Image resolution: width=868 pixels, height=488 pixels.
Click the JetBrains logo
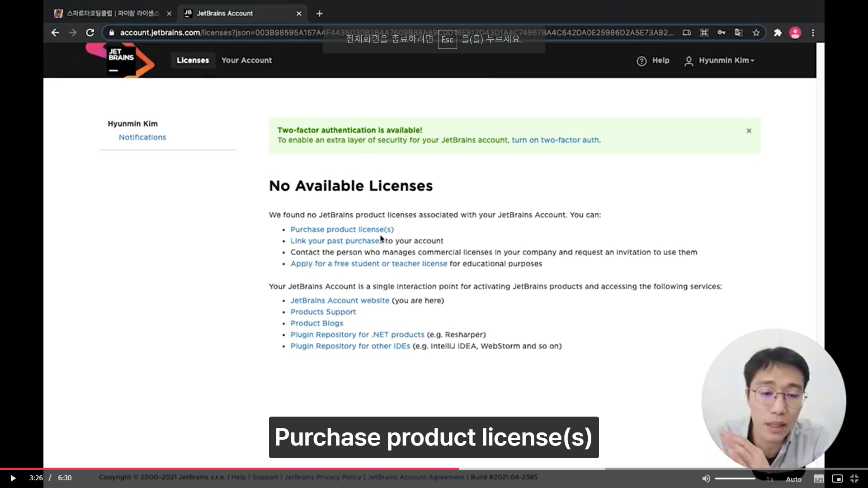point(121,60)
